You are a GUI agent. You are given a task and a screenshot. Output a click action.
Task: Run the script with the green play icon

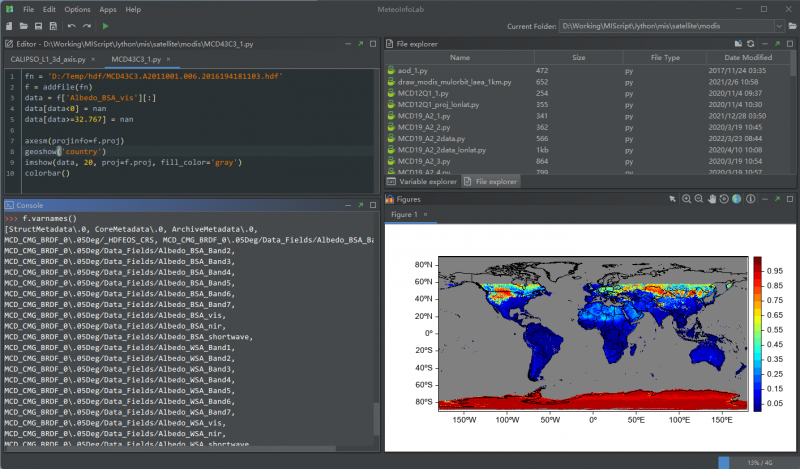coord(105,25)
